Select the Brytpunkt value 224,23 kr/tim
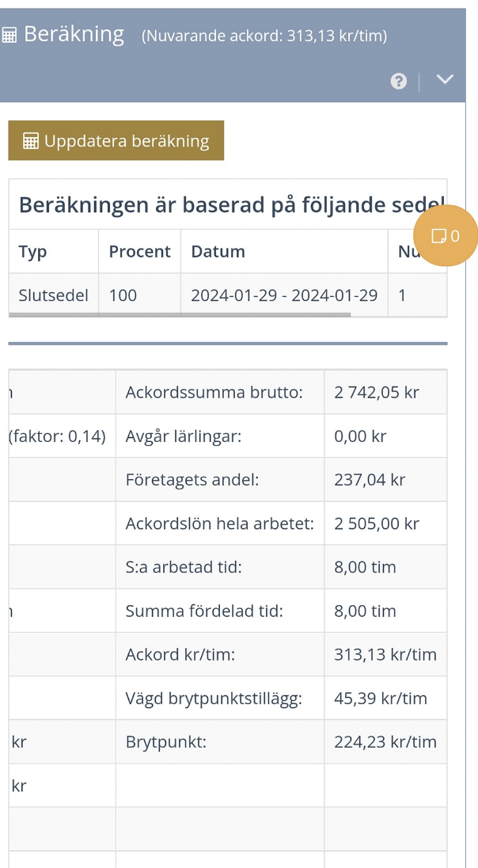478x868 pixels. click(x=385, y=742)
